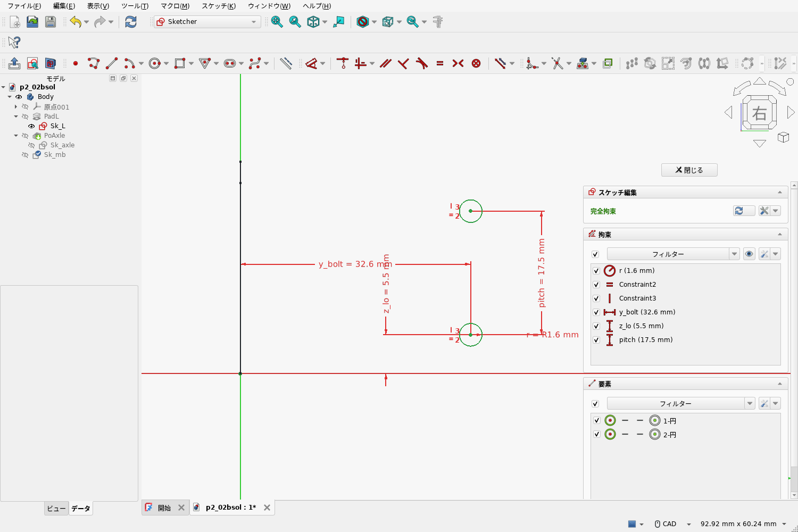Click the 閉じる button
The image size is (798, 532).
click(x=689, y=170)
